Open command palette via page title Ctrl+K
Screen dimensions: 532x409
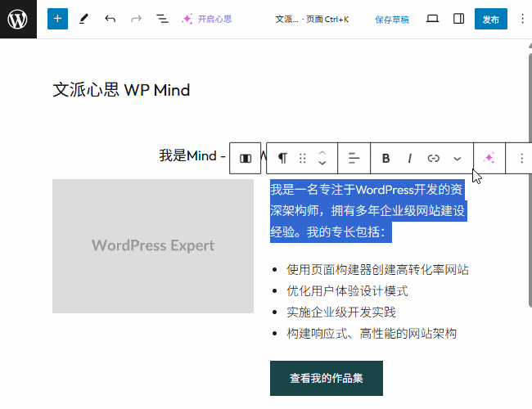(312, 20)
